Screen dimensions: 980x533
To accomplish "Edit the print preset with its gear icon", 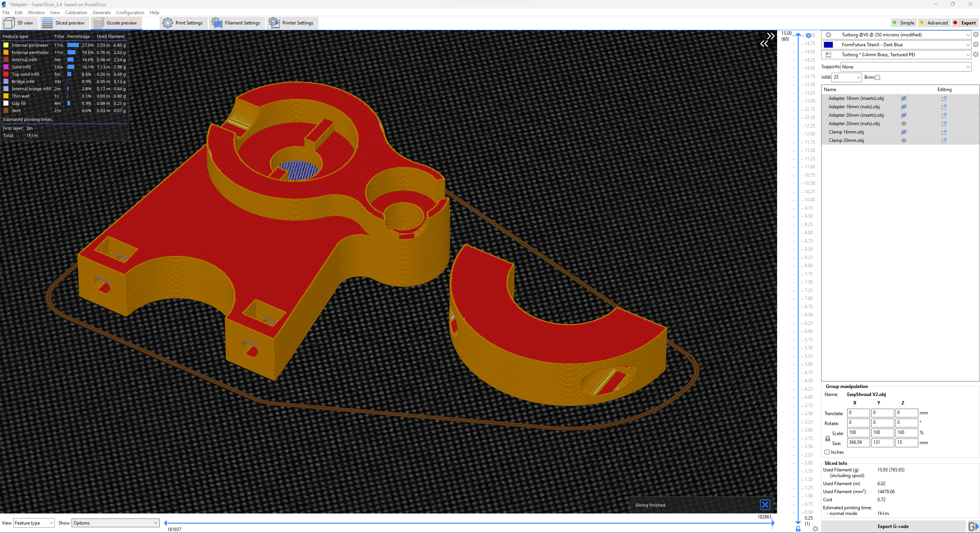I will coord(976,35).
